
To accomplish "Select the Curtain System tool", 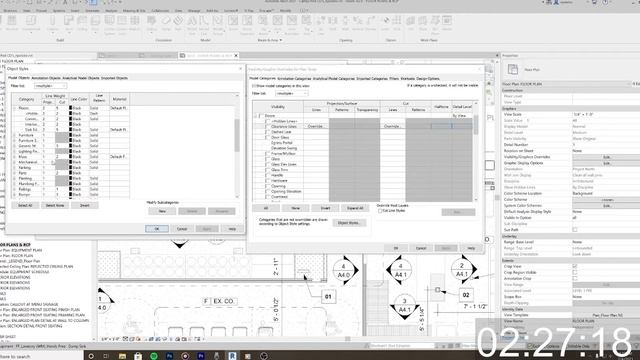I will [109, 24].
